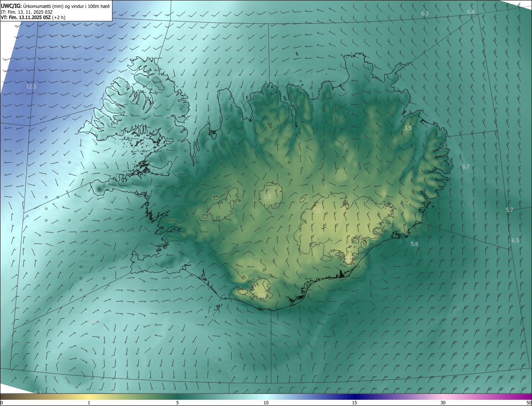Image resolution: width=532 pixels, height=406 pixels.
Task: Click the 1 tick label on the color scale
Action: pos(89,403)
